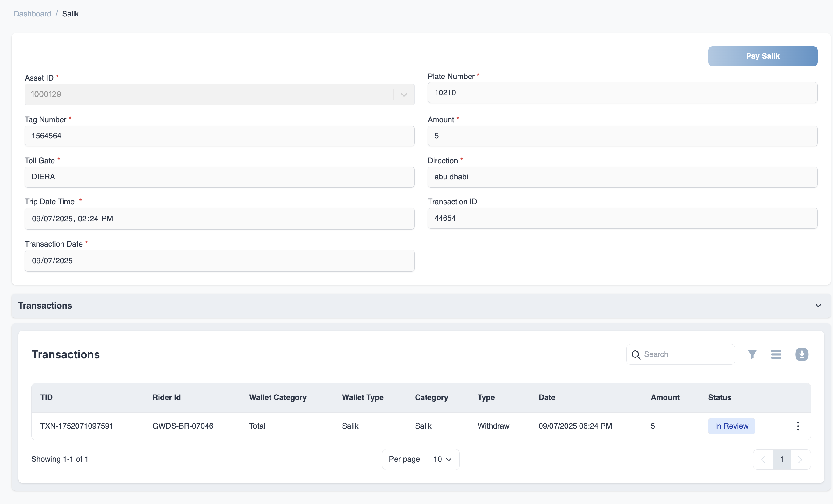Select the Withdraw type cell
The image size is (833, 504).
pos(493,426)
